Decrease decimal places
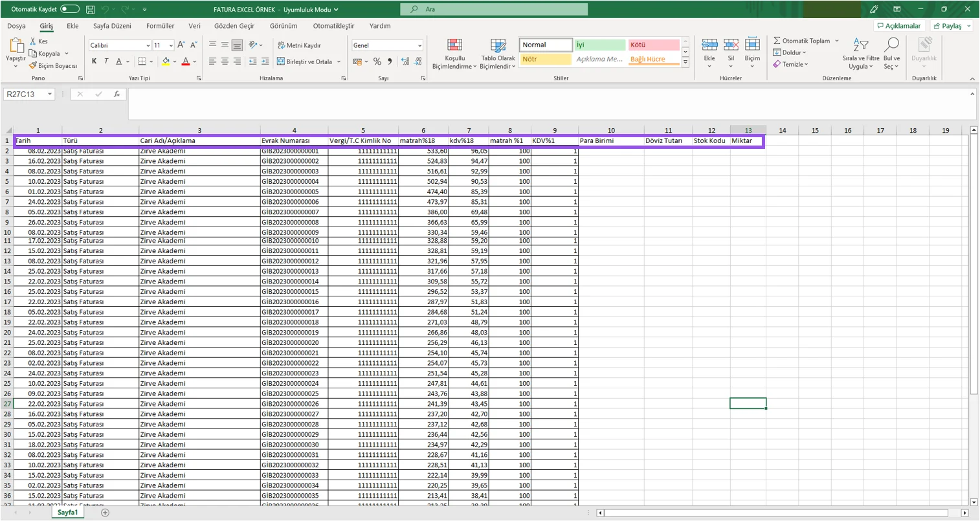The width and height of the screenshot is (980, 521). pos(418,61)
